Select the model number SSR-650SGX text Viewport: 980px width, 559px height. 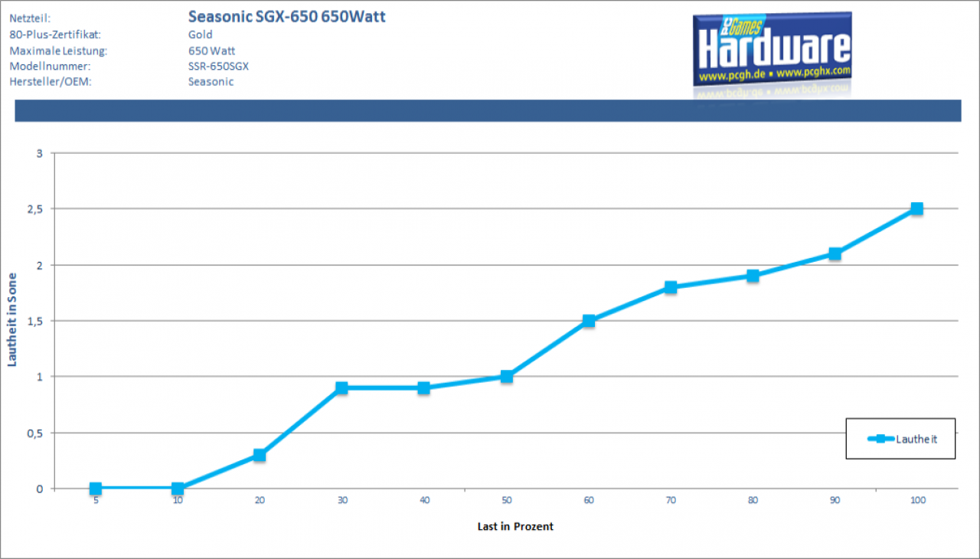(x=218, y=66)
